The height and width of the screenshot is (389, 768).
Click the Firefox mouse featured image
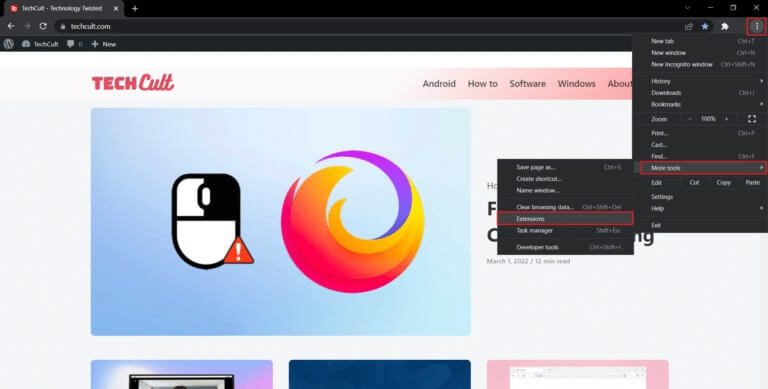tap(281, 221)
